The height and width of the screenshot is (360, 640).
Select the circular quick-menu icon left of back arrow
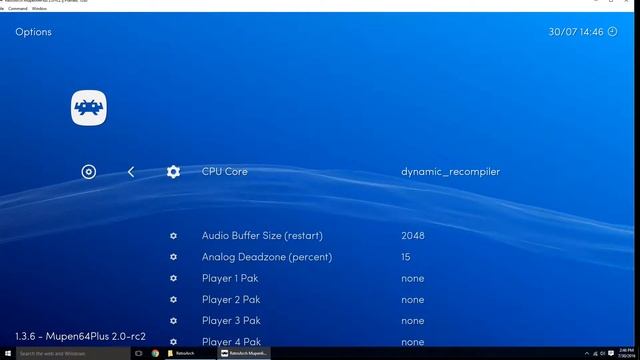(89, 172)
